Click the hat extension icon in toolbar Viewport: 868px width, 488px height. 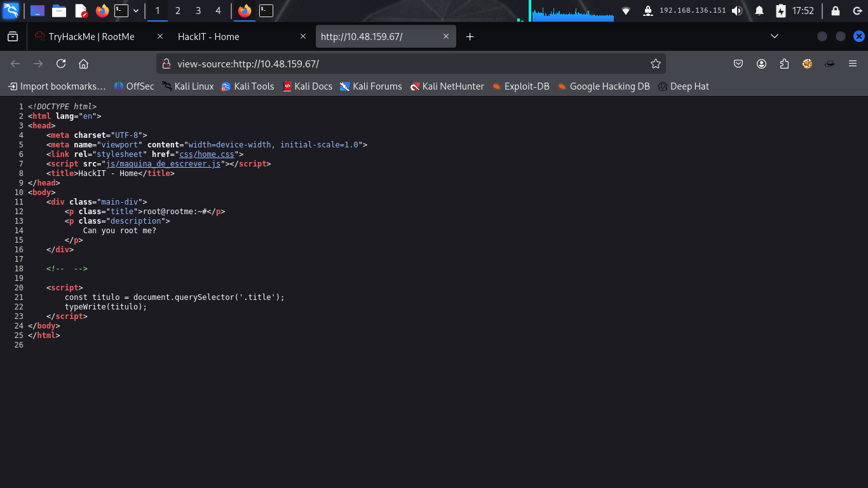pos(830,64)
